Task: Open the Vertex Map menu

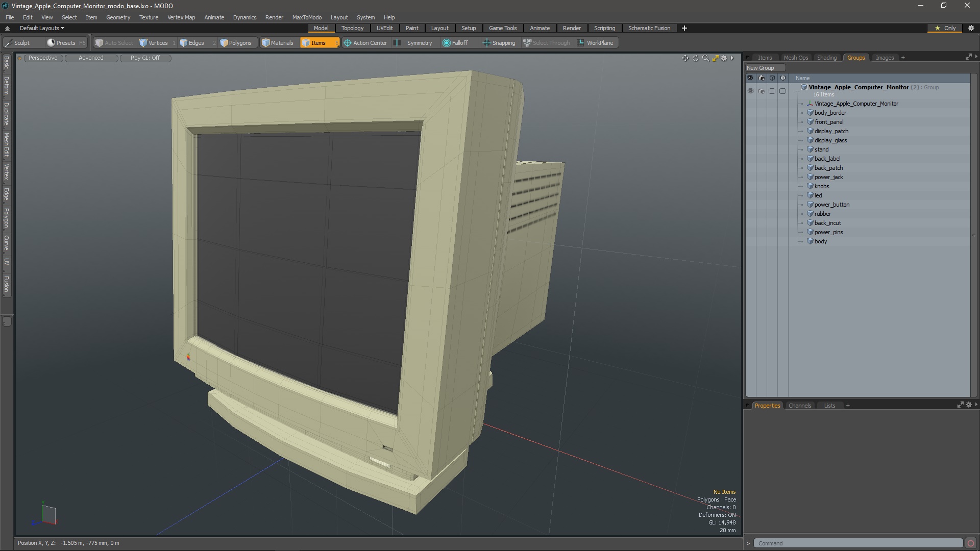Action: click(181, 17)
